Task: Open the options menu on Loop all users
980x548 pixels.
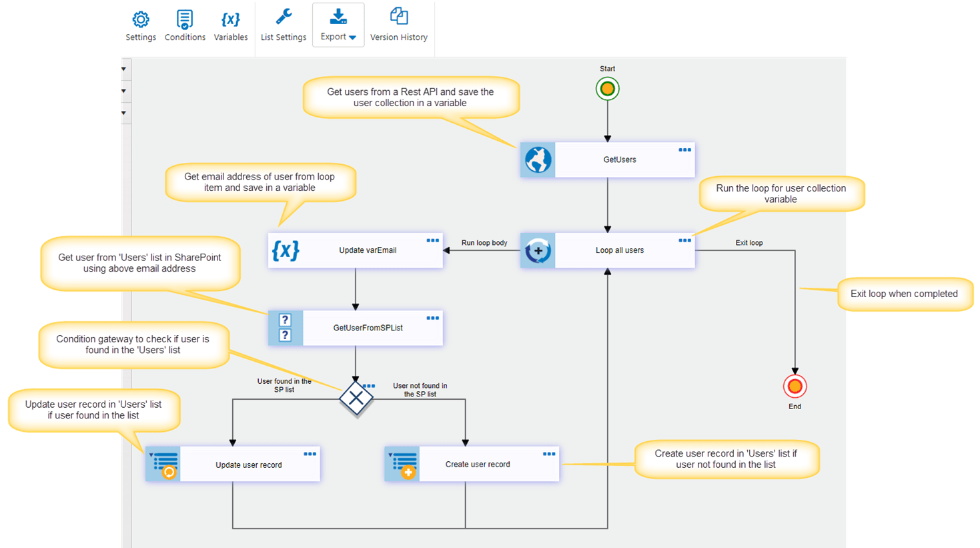Action: [684, 240]
